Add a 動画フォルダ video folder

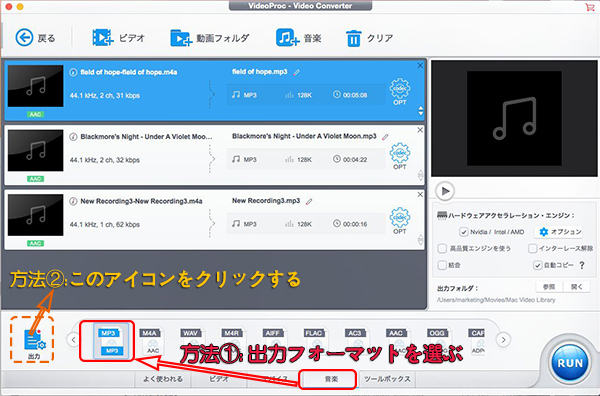click(x=210, y=38)
